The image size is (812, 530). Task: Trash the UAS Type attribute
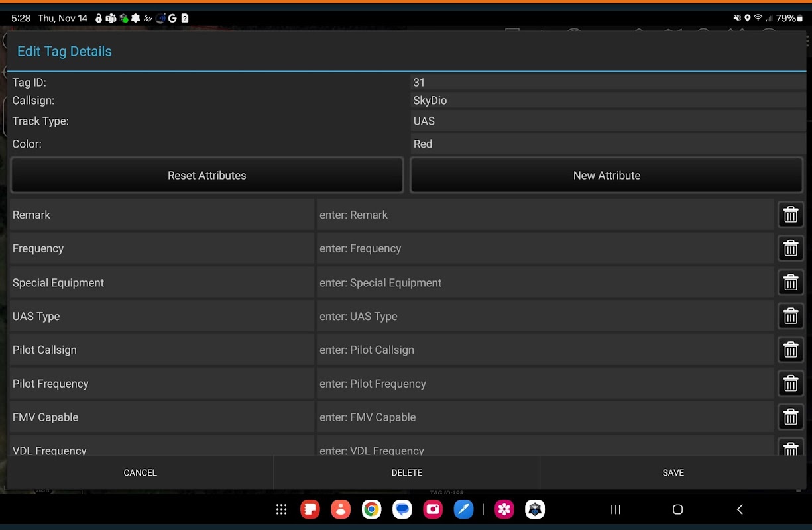coord(790,316)
